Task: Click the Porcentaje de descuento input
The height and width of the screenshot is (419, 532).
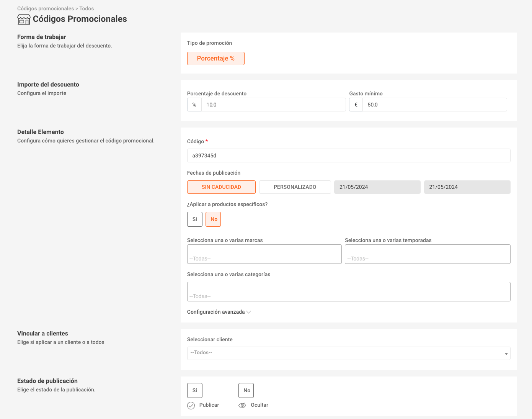Action: click(274, 105)
